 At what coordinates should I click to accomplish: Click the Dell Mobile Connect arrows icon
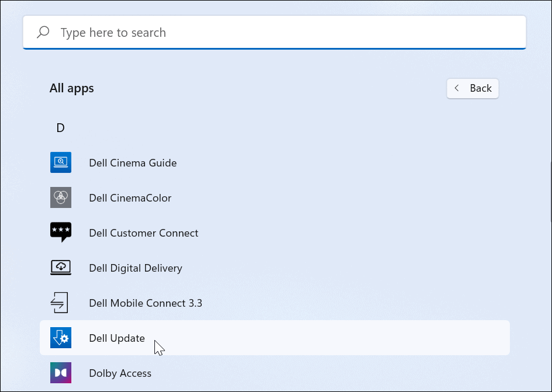[61, 303]
